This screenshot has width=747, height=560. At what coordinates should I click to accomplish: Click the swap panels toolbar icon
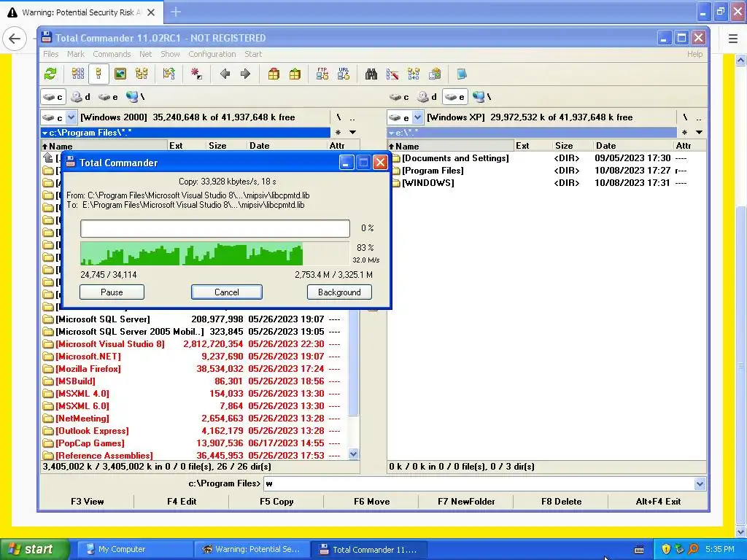click(169, 74)
